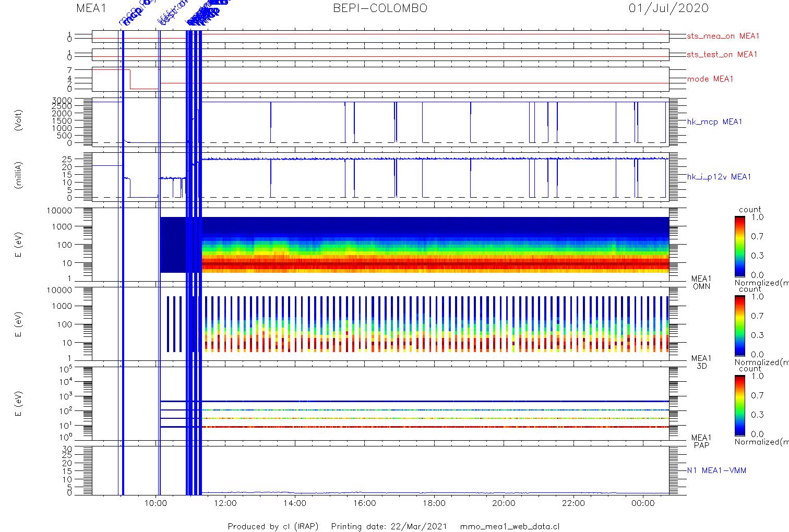Click inside the N1 MEA1-VMM density plot
789x532 pixels.
[380, 470]
